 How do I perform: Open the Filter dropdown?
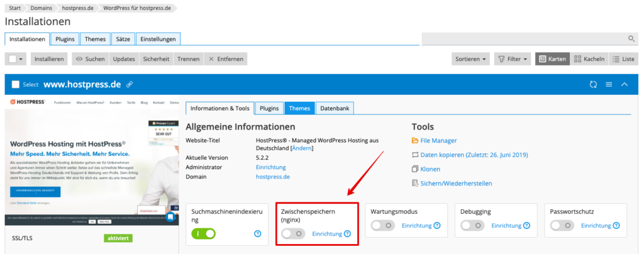tap(512, 59)
